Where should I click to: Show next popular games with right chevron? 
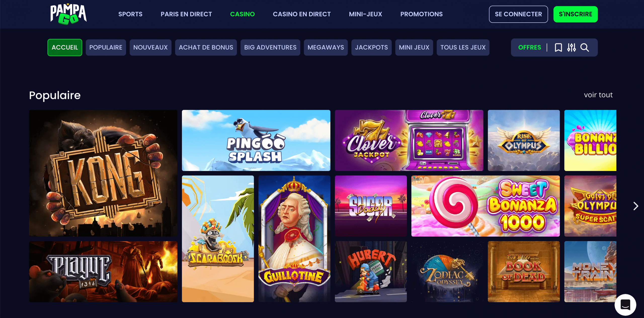click(x=636, y=206)
